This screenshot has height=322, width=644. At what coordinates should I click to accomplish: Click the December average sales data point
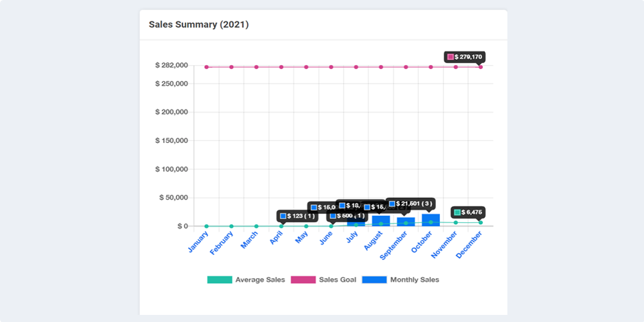480,223
